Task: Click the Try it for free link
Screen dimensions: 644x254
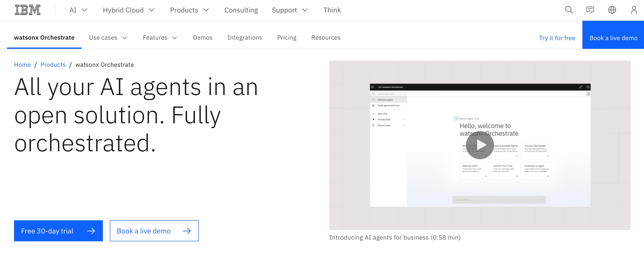Action: pos(557,38)
